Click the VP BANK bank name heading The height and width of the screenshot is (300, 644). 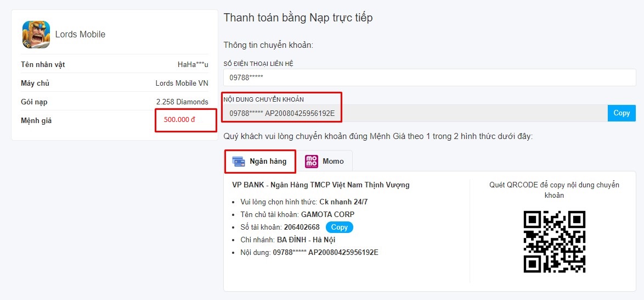coord(321,185)
